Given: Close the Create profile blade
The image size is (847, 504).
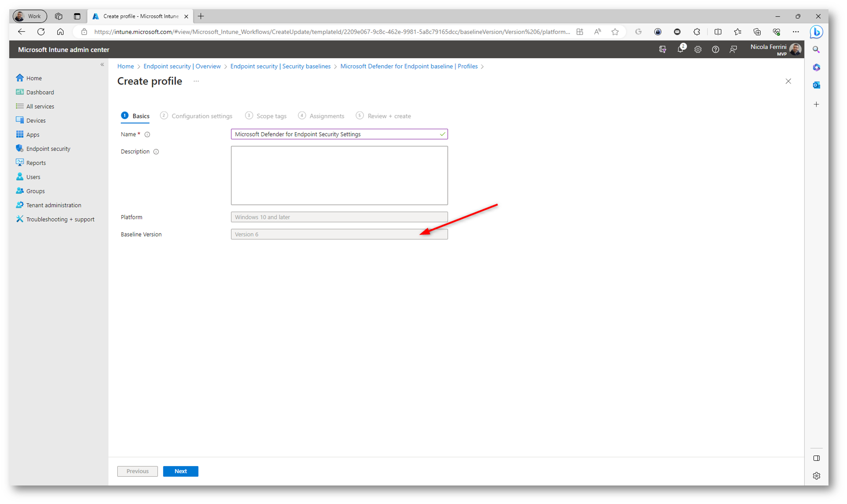Looking at the screenshot, I should coord(788,81).
